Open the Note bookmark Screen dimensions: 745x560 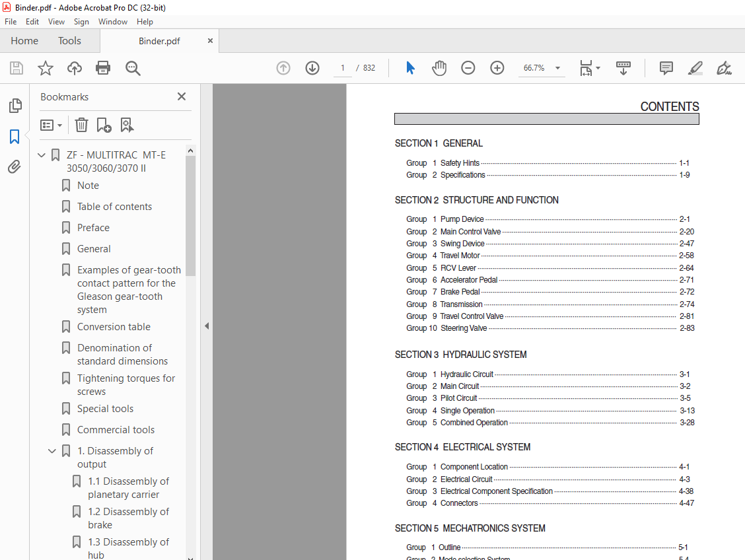(x=88, y=186)
